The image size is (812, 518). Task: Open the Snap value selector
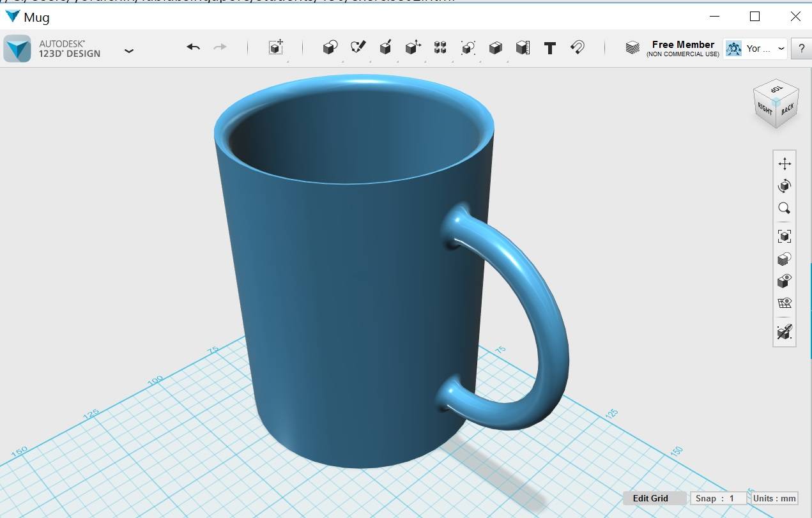tap(718, 498)
